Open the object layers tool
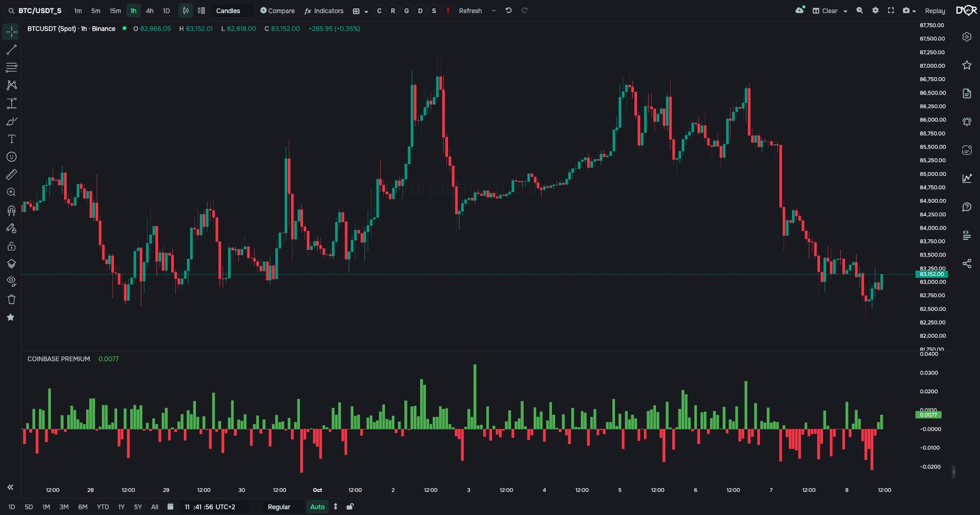This screenshot has width=980, height=515. click(x=11, y=264)
